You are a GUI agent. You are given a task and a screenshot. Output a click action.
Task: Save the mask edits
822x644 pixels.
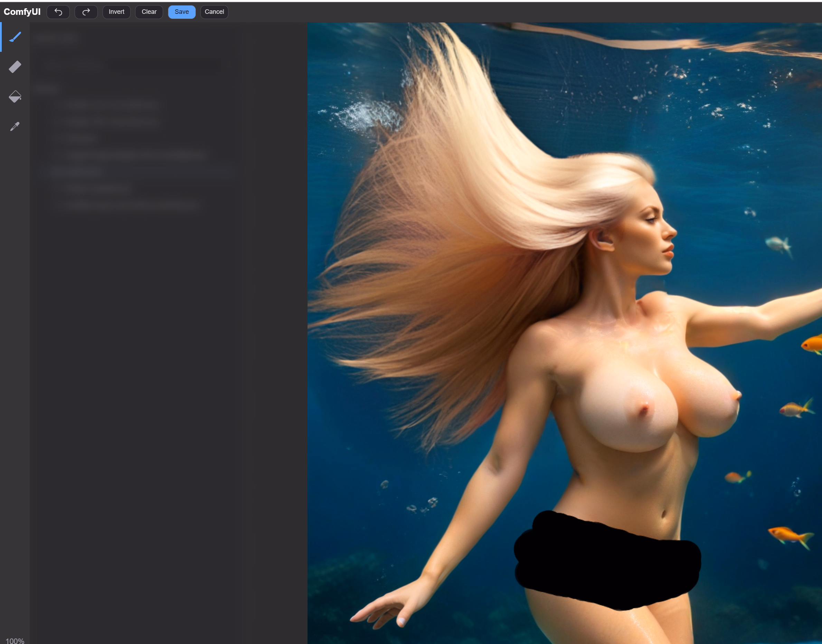(181, 12)
